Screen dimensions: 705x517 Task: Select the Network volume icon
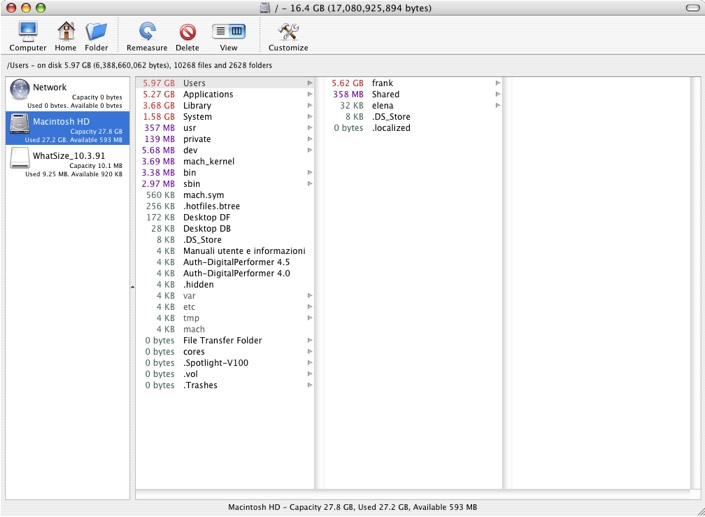(x=20, y=89)
